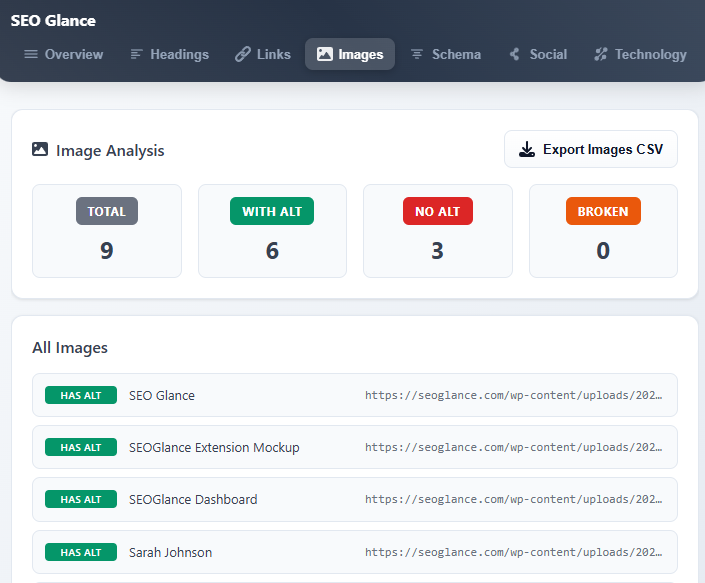This screenshot has width=705, height=583.
Task: Click the Image Analysis heading
Action: tap(110, 151)
